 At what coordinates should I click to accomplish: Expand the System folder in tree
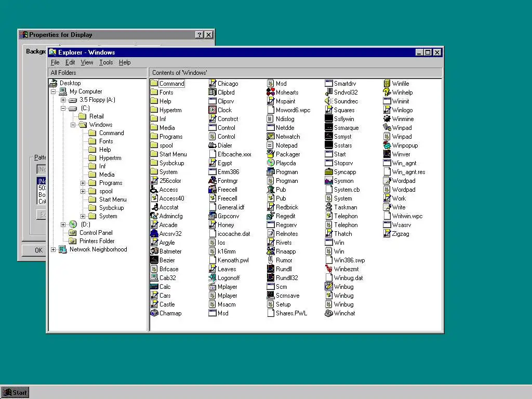[83, 216]
